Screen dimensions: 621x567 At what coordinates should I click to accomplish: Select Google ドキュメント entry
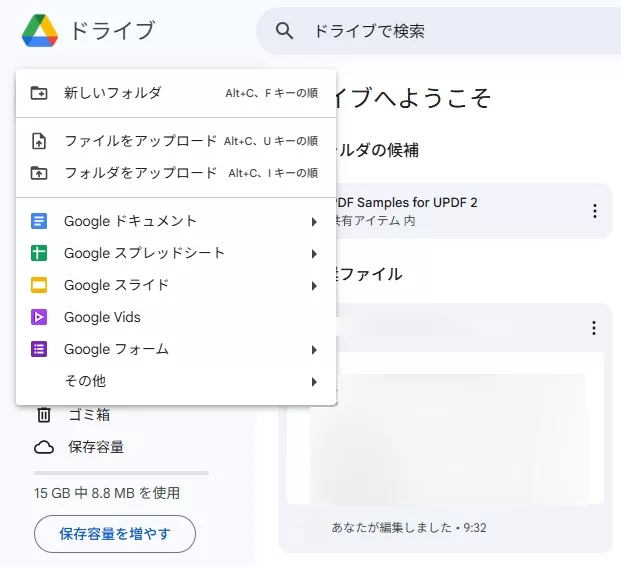point(176,221)
